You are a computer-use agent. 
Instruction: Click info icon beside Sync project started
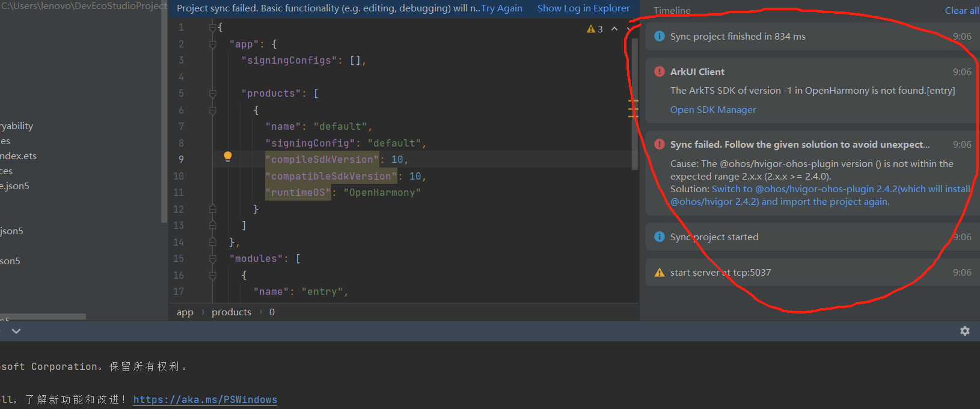(660, 237)
